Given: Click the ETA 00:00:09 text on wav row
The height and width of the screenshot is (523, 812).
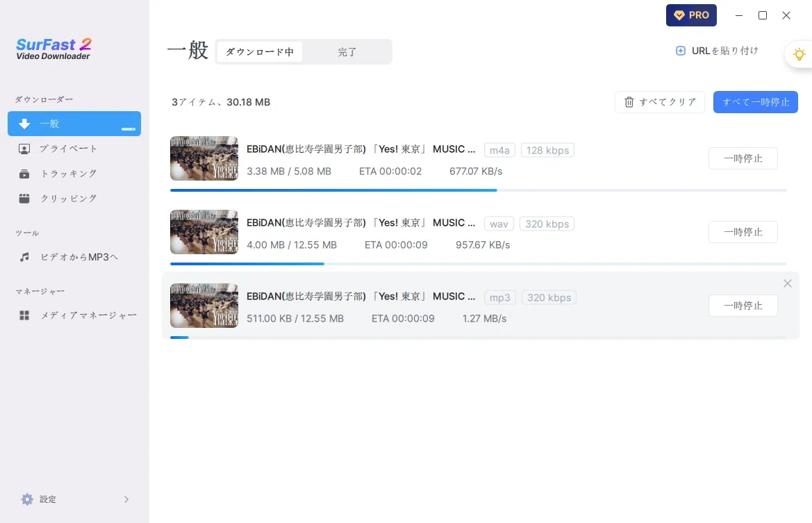Looking at the screenshot, I should [x=396, y=245].
